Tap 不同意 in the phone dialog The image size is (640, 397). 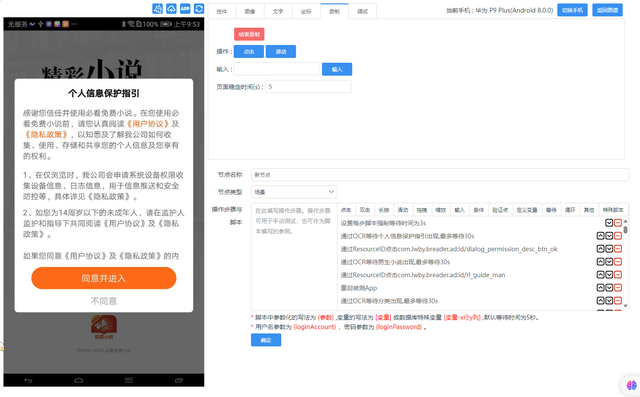pos(104,301)
